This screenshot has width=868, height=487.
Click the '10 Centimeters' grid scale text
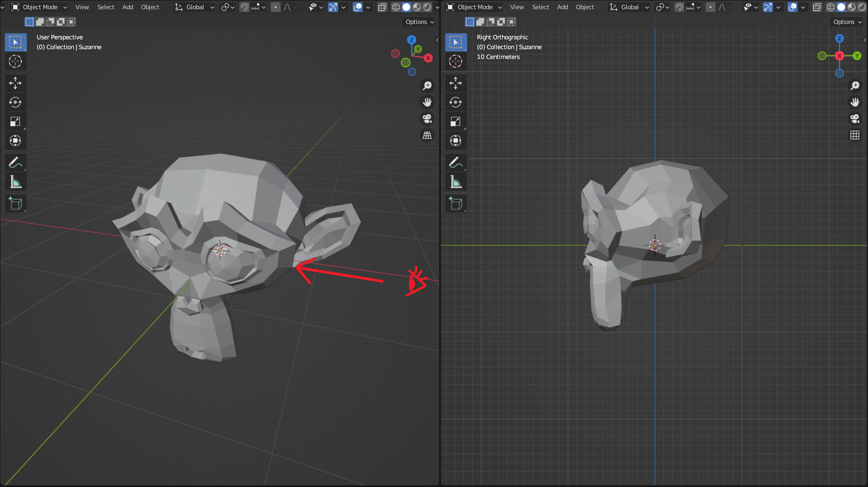click(498, 57)
